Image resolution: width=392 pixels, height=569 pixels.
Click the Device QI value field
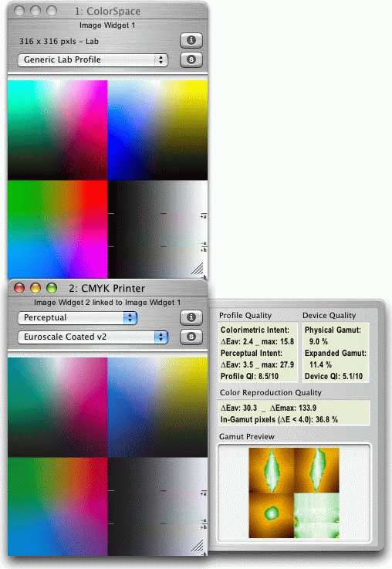pos(333,376)
